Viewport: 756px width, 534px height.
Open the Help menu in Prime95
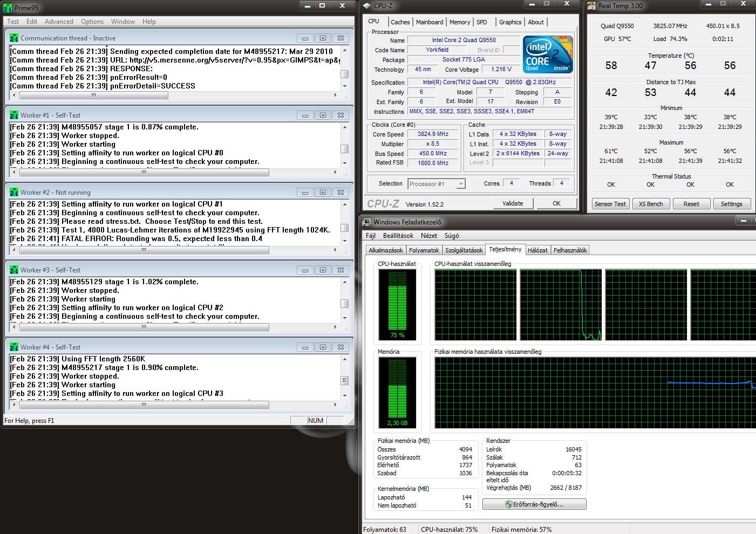coord(149,22)
